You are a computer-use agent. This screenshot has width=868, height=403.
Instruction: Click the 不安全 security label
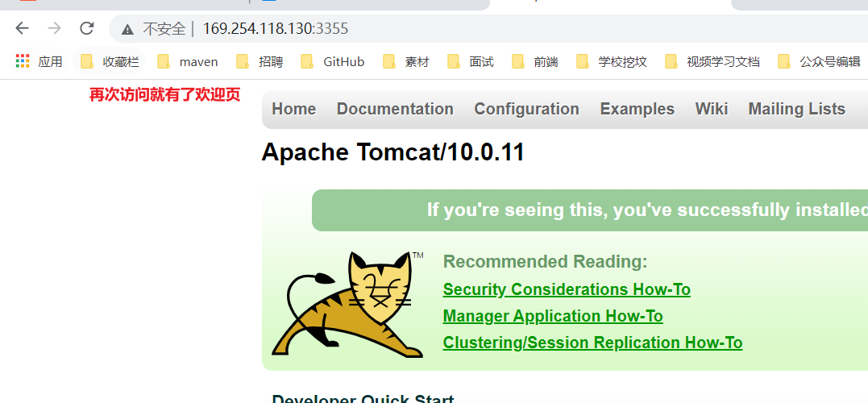point(164,29)
